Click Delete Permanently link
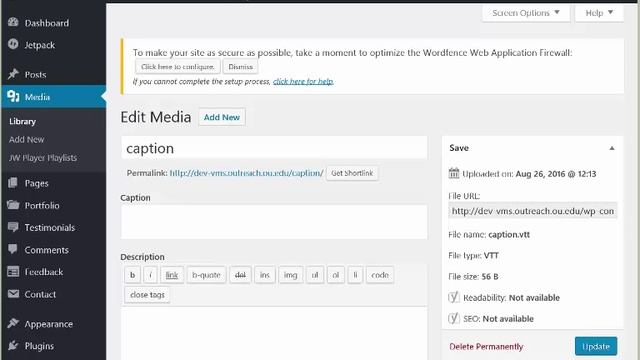The width and height of the screenshot is (640, 360). [x=486, y=347]
